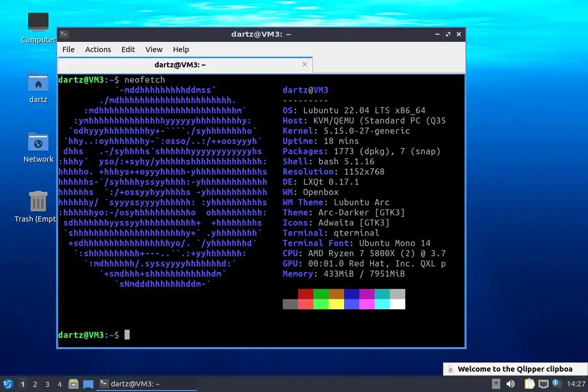The image size is (588, 392).
Task: Click the 'Uptime: 18 mins' line
Action: (321, 141)
